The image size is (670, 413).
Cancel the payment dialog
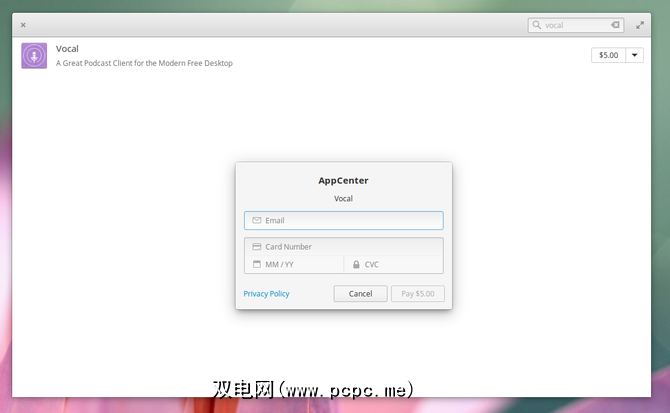tap(360, 294)
